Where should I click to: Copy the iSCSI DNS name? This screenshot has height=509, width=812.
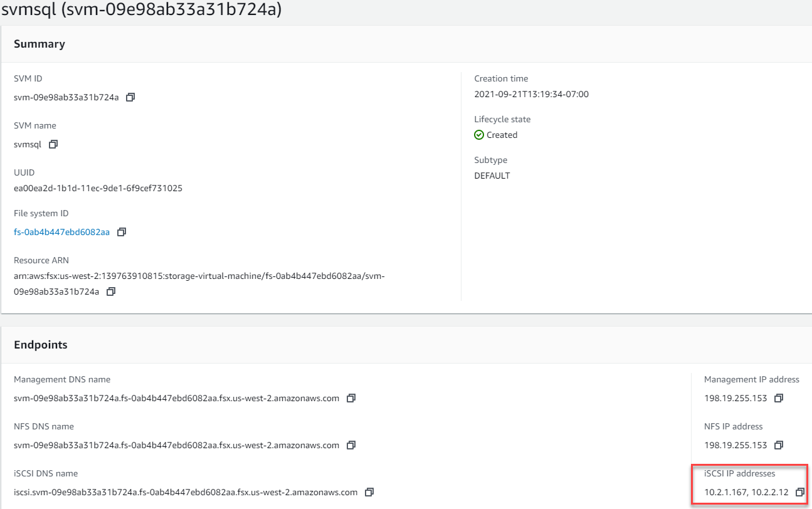click(369, 492)
